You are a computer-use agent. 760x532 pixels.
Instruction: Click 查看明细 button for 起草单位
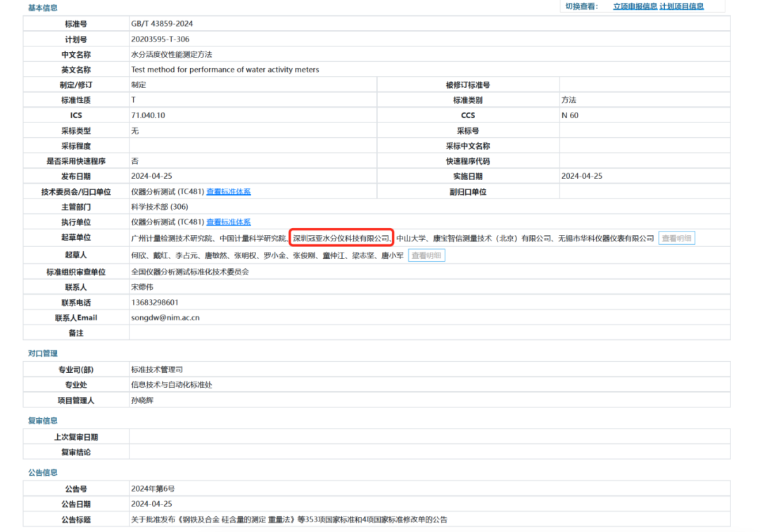coord(677,237)
